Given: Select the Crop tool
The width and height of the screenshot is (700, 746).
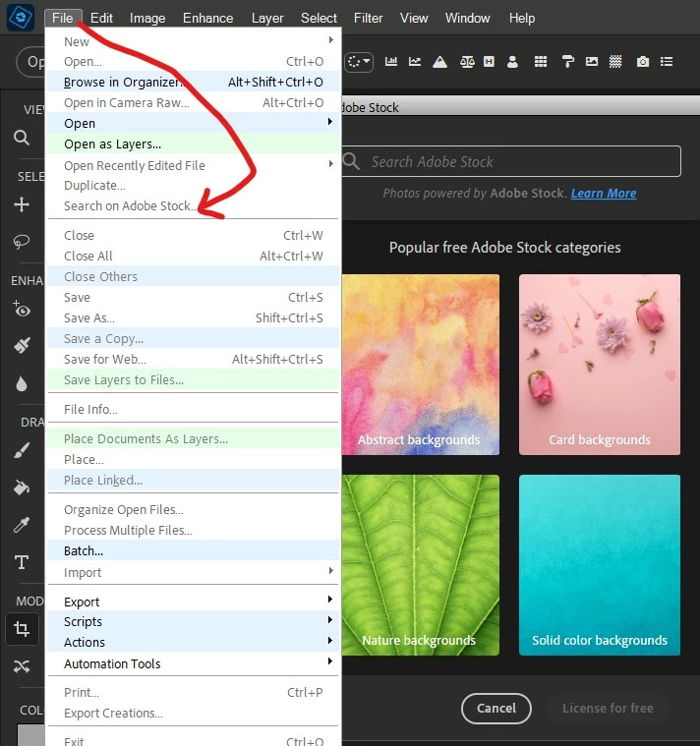Looking at the screenshot, I should (x=22, y=629).
